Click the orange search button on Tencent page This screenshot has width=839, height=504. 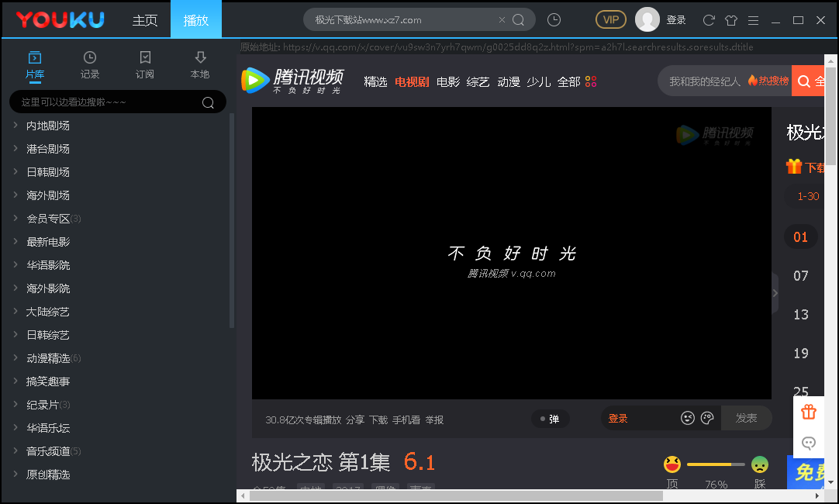pos(807,81)
